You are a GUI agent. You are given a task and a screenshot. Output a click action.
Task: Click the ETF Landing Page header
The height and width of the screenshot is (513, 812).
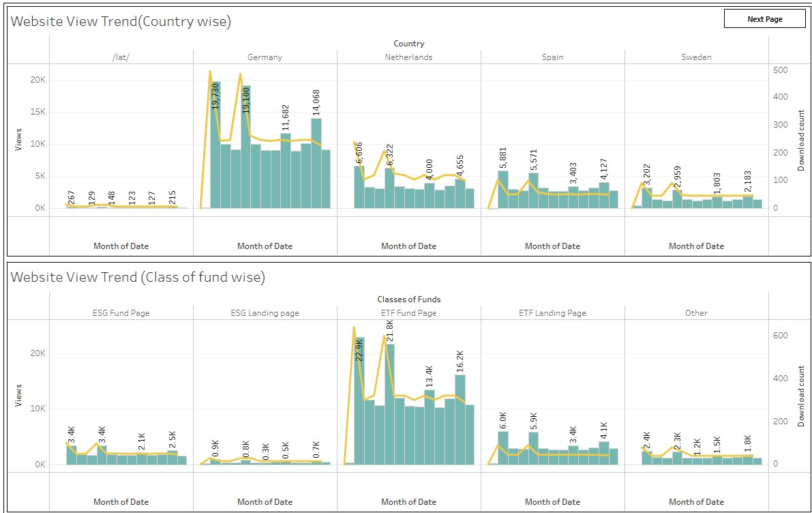pos(552,313)
